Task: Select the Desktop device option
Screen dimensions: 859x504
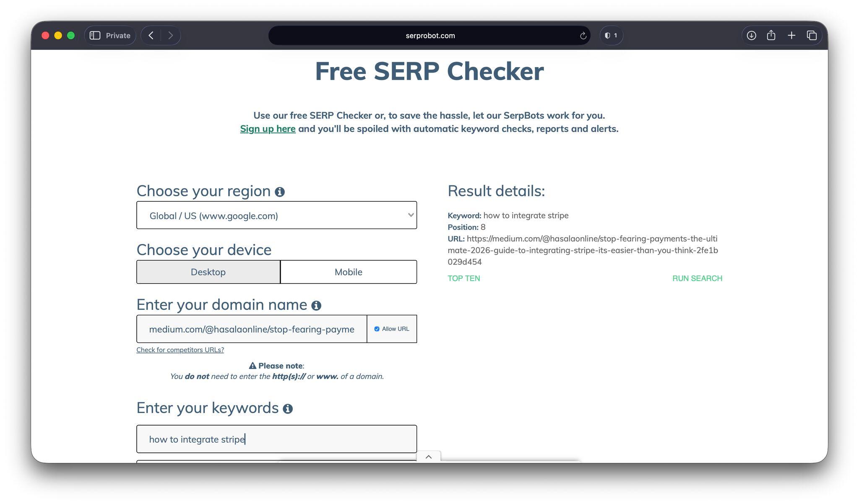Action: [x=208, y=272]
